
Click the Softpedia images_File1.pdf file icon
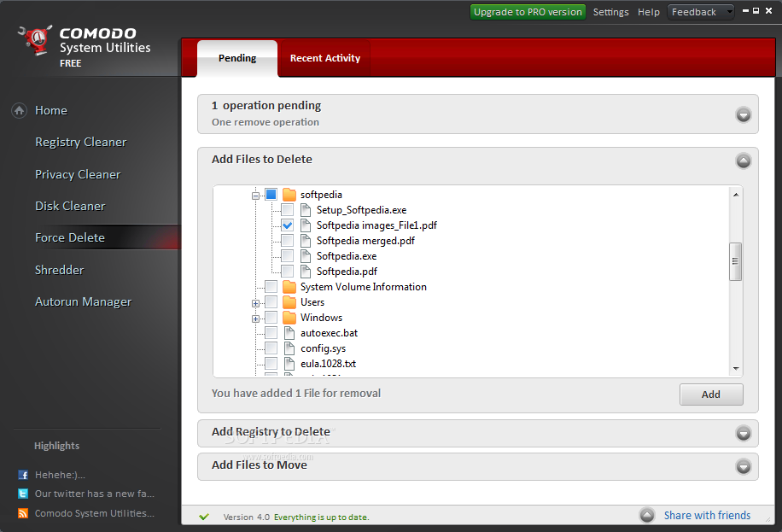click(306, 225)
